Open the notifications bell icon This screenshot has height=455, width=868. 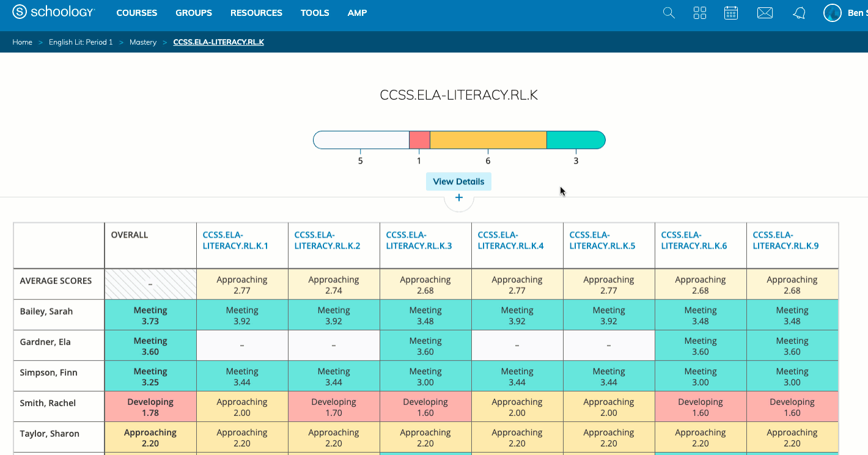tap(799, 13)
